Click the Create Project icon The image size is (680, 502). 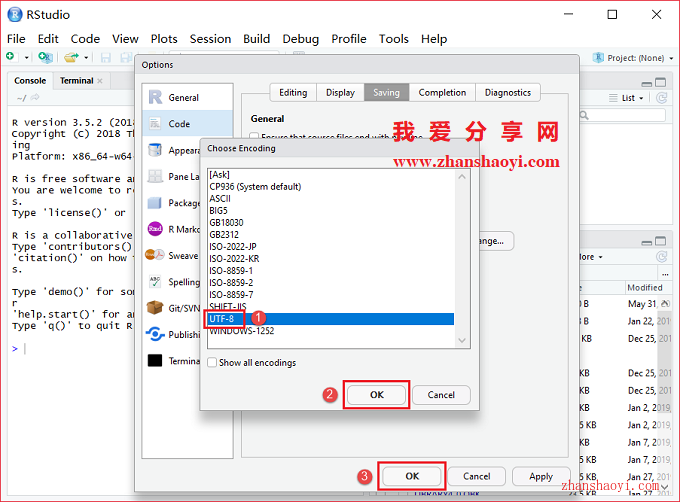click(x=45, y=57)
